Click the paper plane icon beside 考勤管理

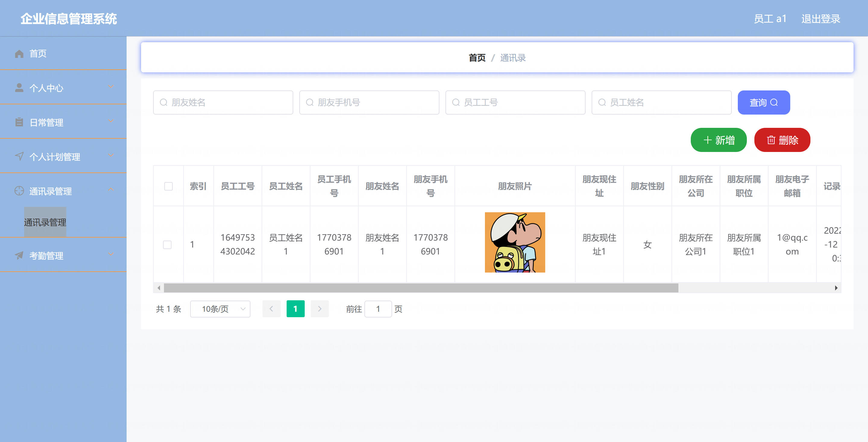19,256
